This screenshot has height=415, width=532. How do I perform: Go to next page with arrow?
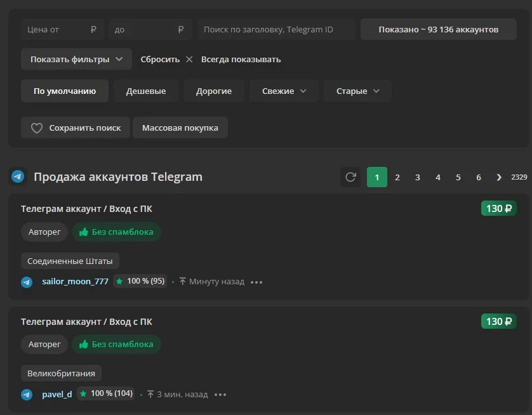(x=499, y=177)
